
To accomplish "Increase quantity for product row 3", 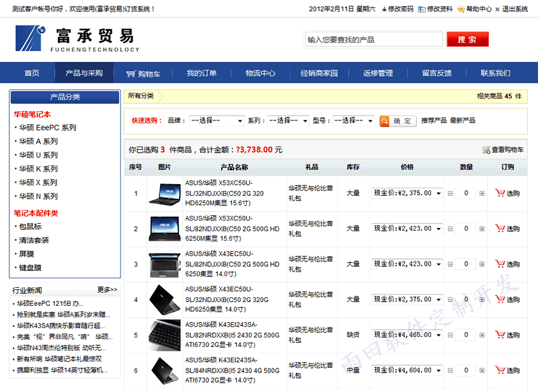I will click(482, 264).
